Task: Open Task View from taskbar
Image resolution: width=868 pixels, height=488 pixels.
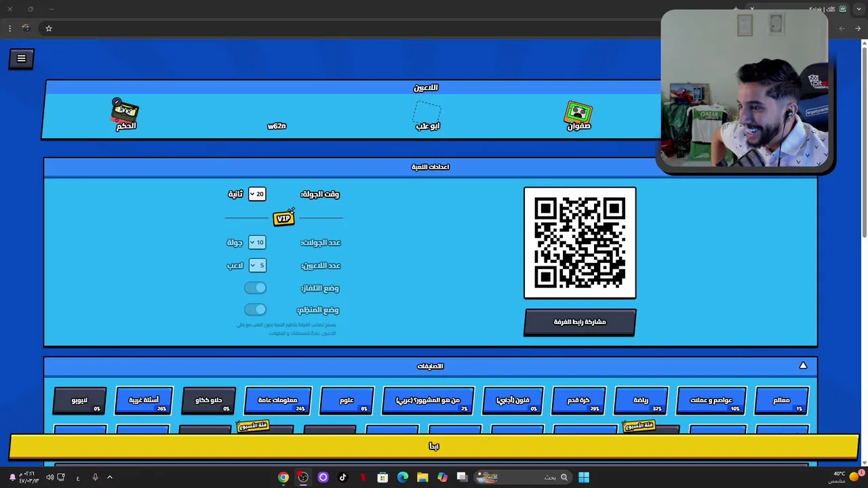Action: 462,477
